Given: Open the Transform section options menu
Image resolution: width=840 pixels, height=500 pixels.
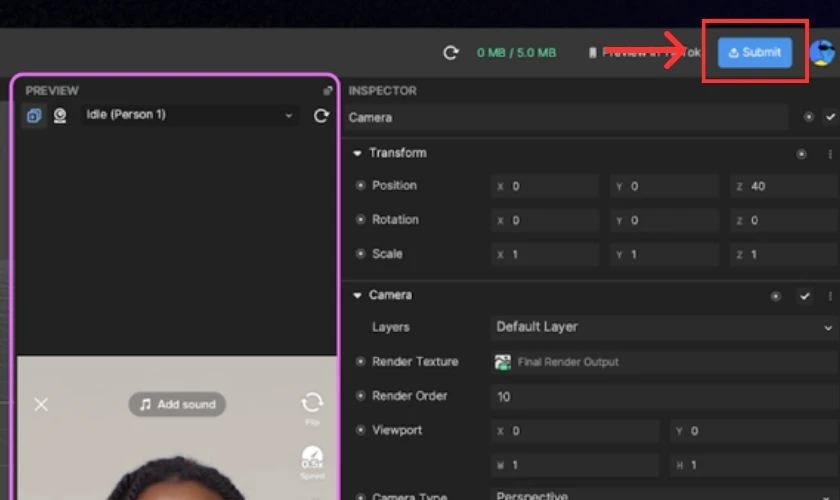Looking at the screenshot, I should [830, 154].
